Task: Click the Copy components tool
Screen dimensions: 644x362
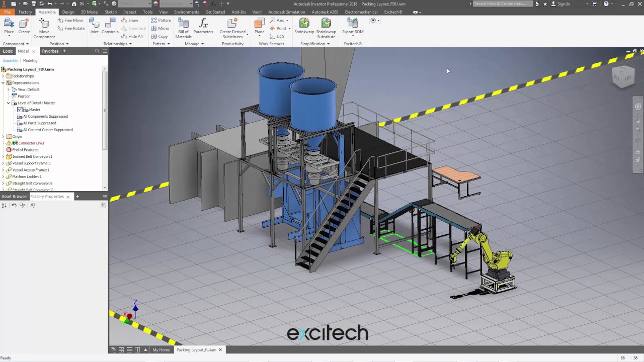Action: [159, 37]
